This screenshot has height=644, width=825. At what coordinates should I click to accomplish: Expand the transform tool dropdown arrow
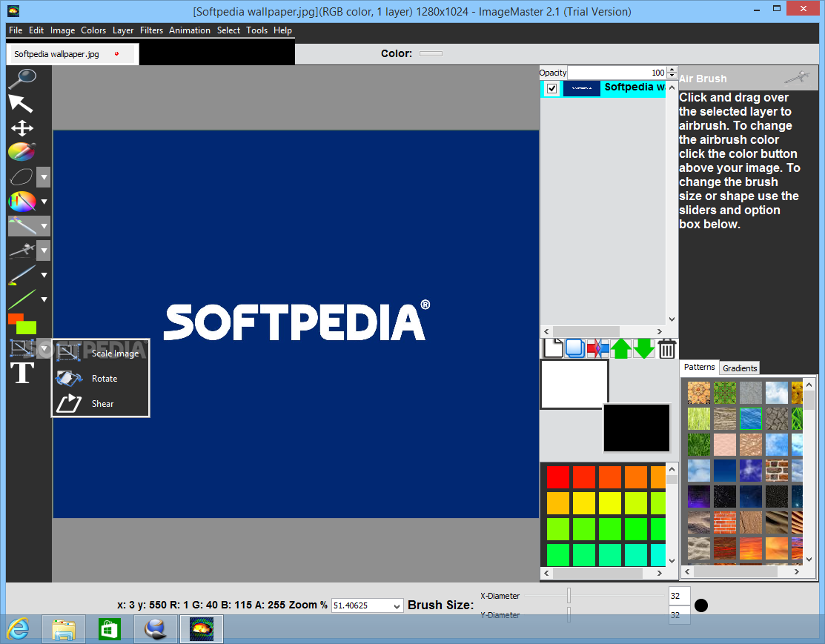click(44, 348)
